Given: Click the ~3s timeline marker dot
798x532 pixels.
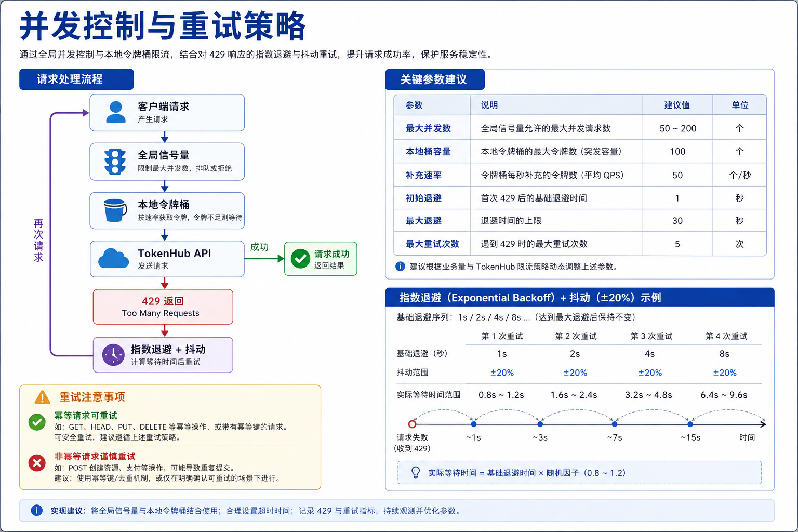Looking at the screenshot, I should pos(540,424).
